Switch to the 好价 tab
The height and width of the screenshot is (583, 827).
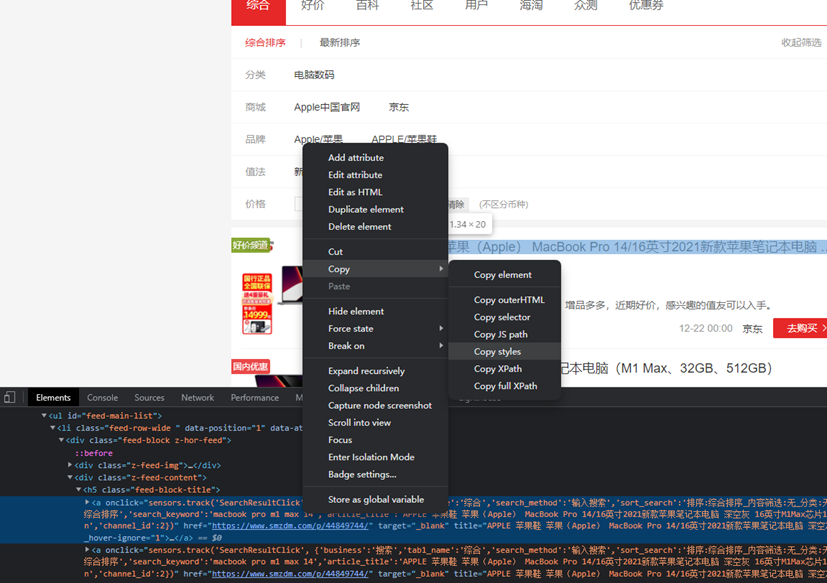pos(313,6)
